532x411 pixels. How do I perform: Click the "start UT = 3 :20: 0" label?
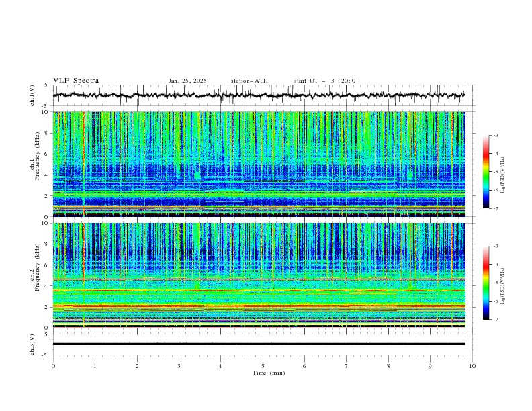pyautogui.click(x=324, y=81)
